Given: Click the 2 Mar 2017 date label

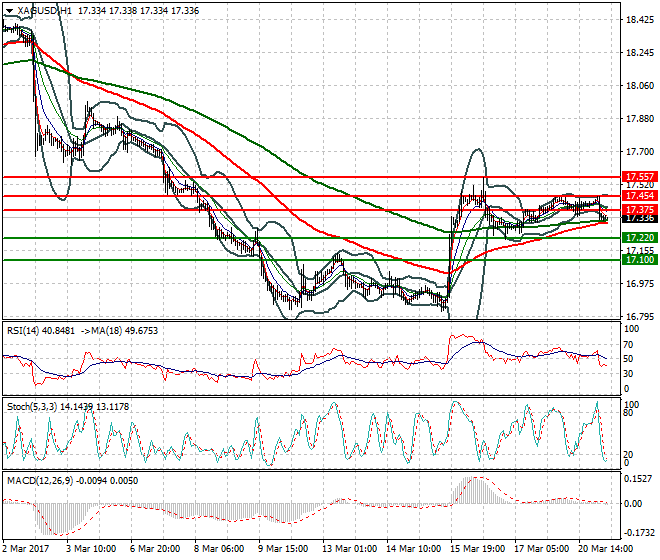Looking at the screenshot, I should pos(25,549).
